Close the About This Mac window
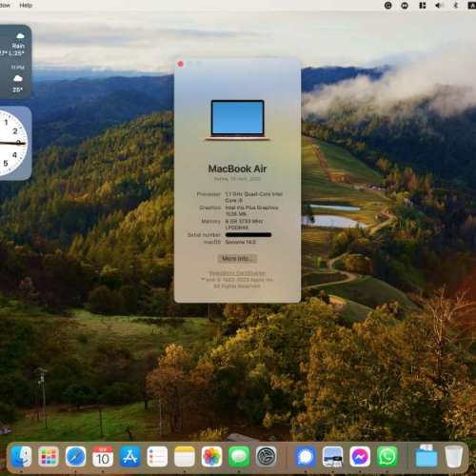Viewport: 476px width, 476px height. tap(181, 64)
